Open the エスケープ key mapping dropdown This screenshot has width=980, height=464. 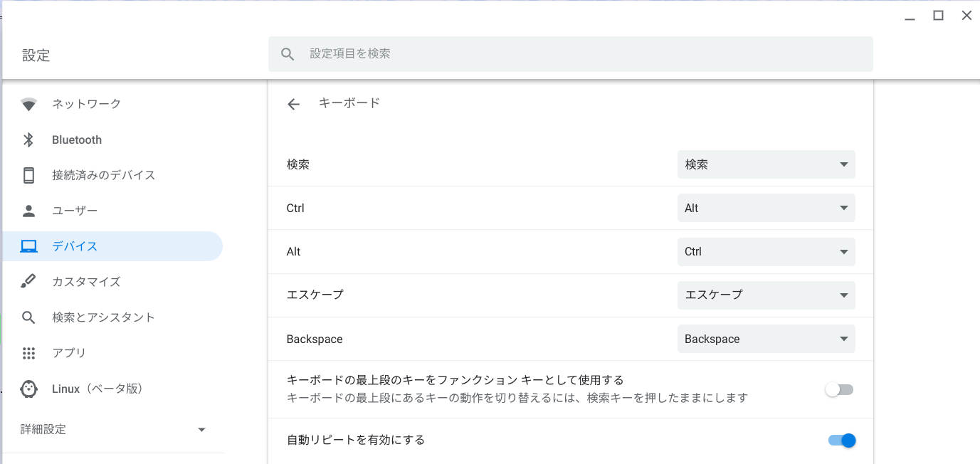click(766, 295)
